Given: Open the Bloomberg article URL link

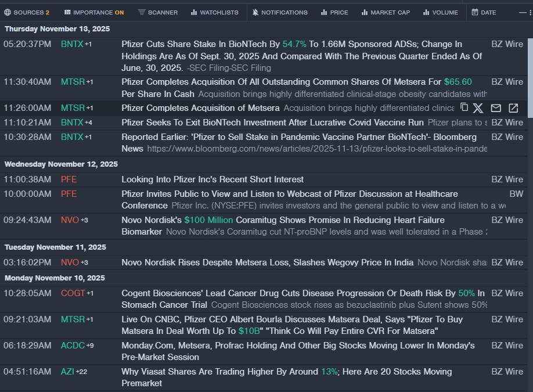Looking at the screenshot, I should pos(316,149).
